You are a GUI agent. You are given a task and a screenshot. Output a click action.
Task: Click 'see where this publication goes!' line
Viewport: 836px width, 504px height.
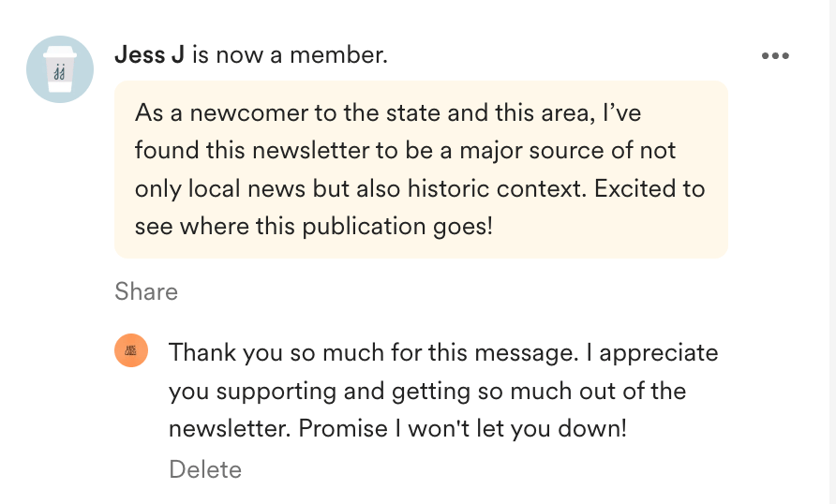(313, 227)
